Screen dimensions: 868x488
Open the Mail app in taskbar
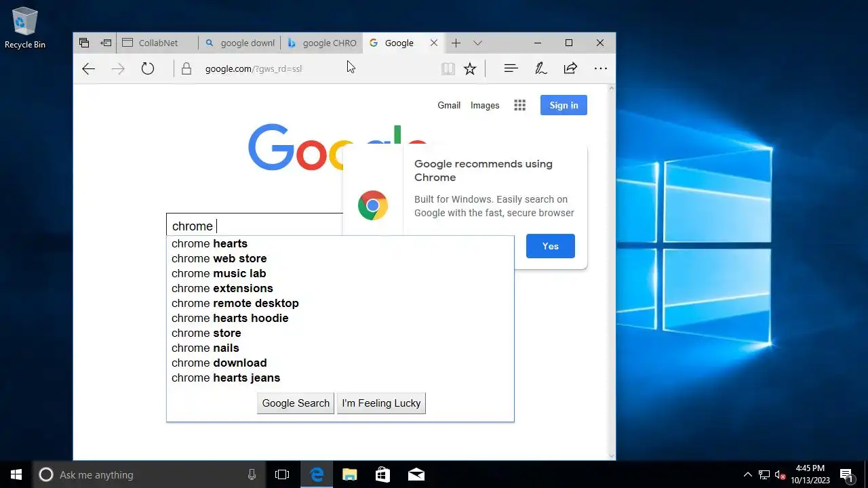point(416,474)
